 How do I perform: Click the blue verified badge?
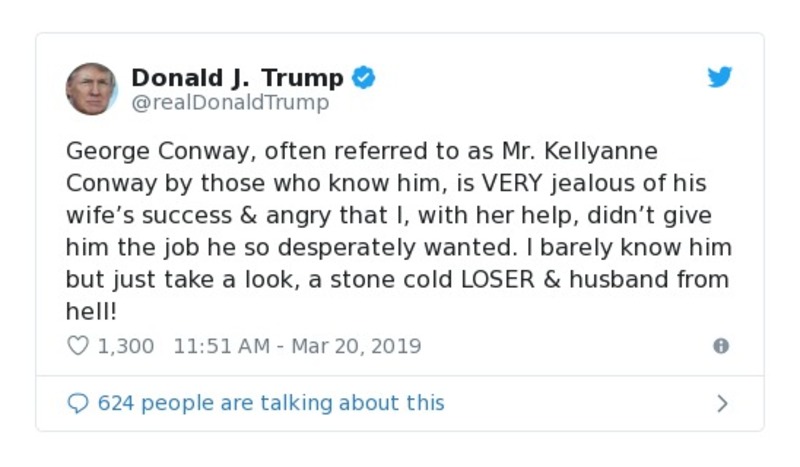[x=364, y=78]
